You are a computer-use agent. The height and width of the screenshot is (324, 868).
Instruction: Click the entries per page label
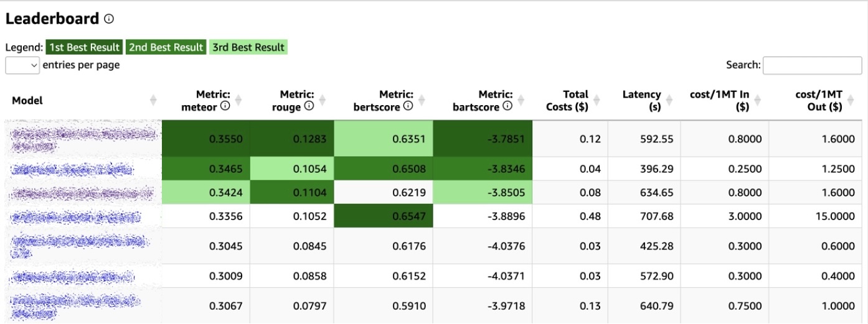pyautogui.click(x=81, y=65)
